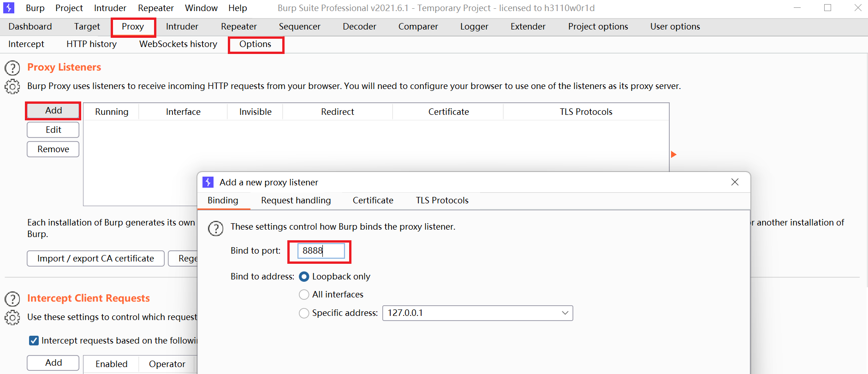The width and height of the screenshot is (868, 374).
Task: Focus the Bind to port input field
Action: 321,251
